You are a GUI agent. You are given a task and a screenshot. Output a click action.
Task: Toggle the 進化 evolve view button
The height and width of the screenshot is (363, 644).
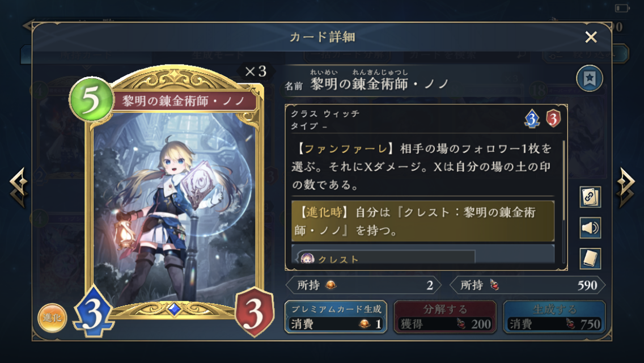[x=52, y=318]
